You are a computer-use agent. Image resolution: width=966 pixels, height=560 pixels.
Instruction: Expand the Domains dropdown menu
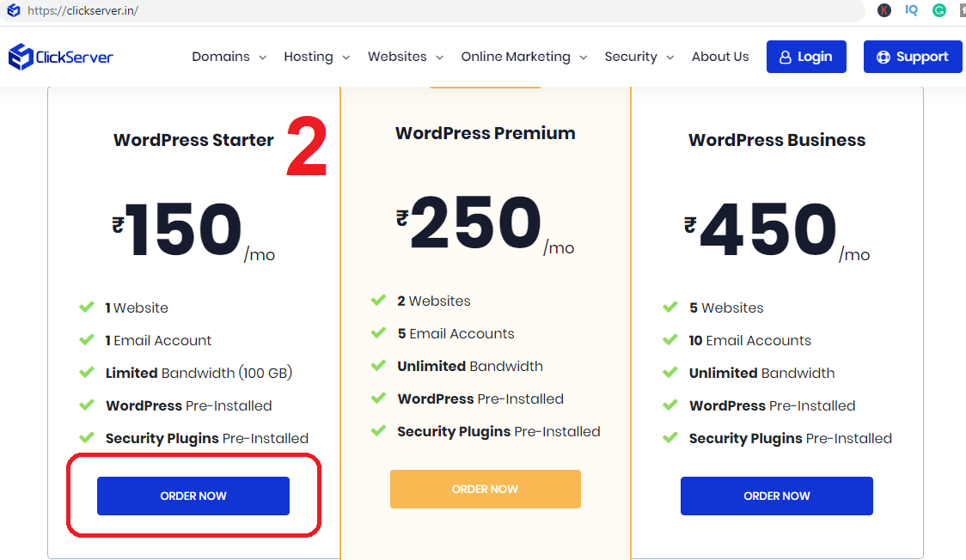pyautogui.click(x=229, y=57)
